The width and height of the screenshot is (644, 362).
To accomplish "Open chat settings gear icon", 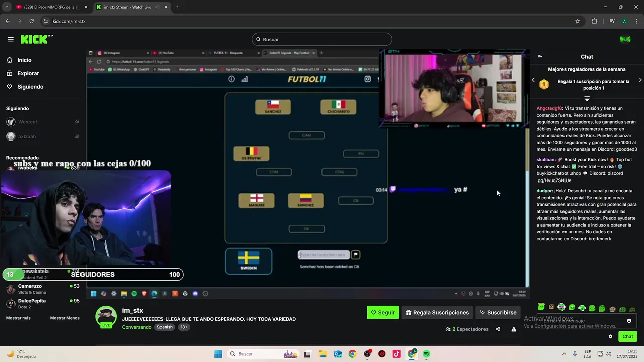I will [610, 337].
